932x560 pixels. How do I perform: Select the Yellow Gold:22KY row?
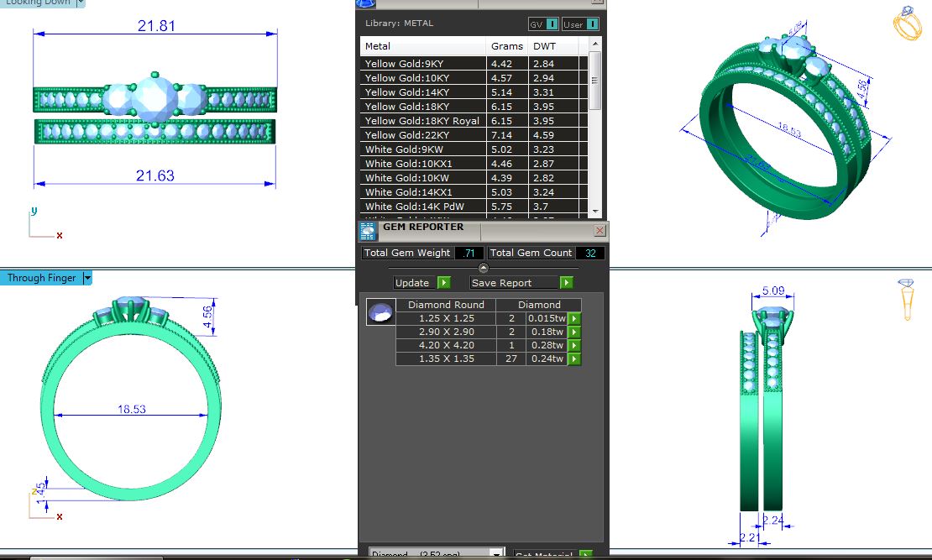[x=474, y=135]
